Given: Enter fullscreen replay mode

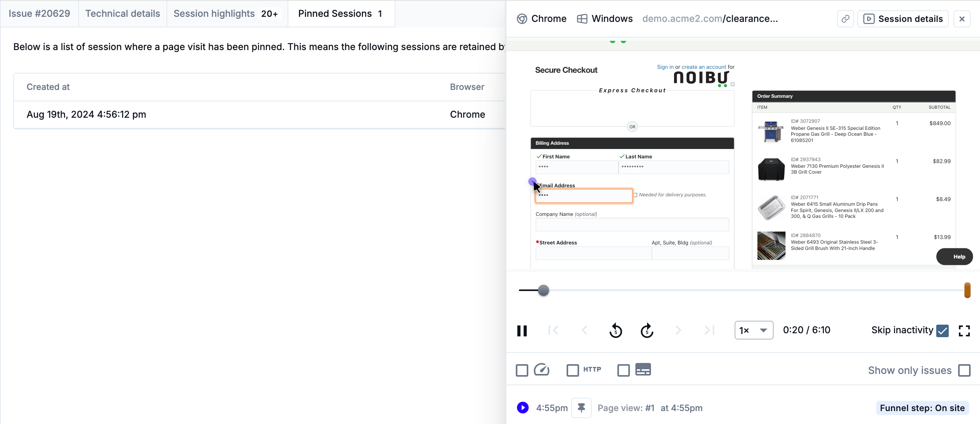Looking at the screenshot, I should pyautogui.click(x=964, y=331).
